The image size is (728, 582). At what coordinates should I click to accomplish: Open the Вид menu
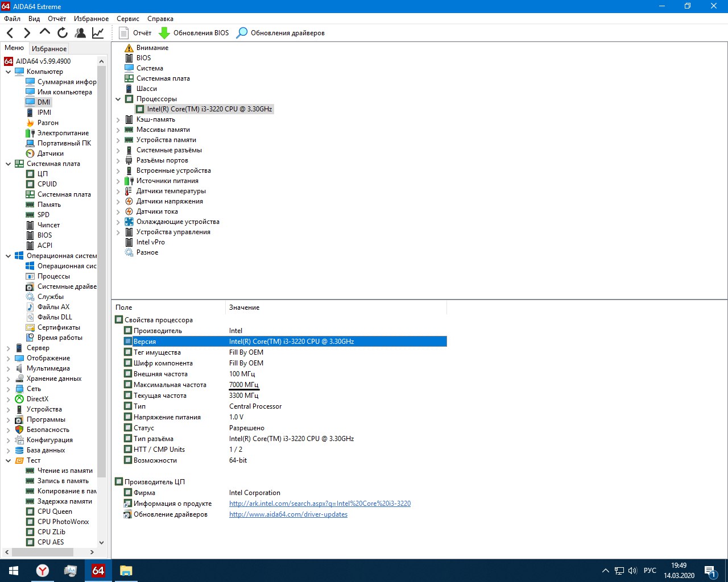point(34,19)
